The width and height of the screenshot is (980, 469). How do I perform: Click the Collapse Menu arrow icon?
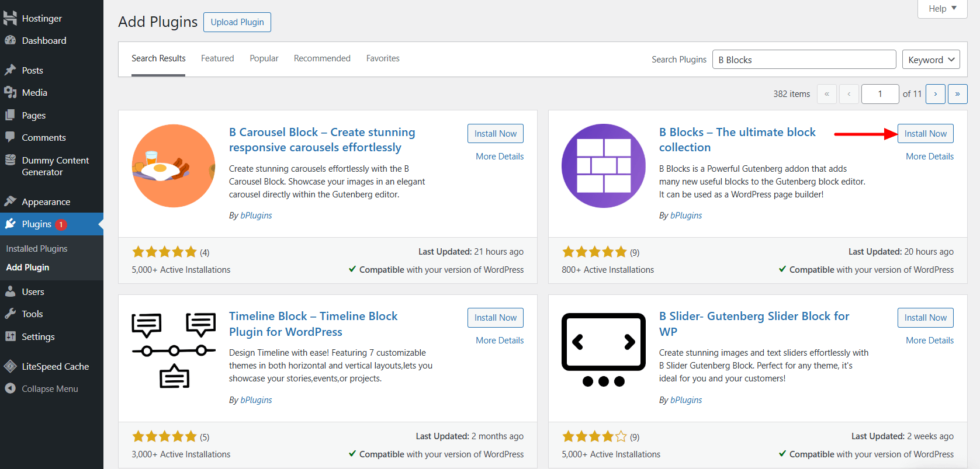coord(10,388)
